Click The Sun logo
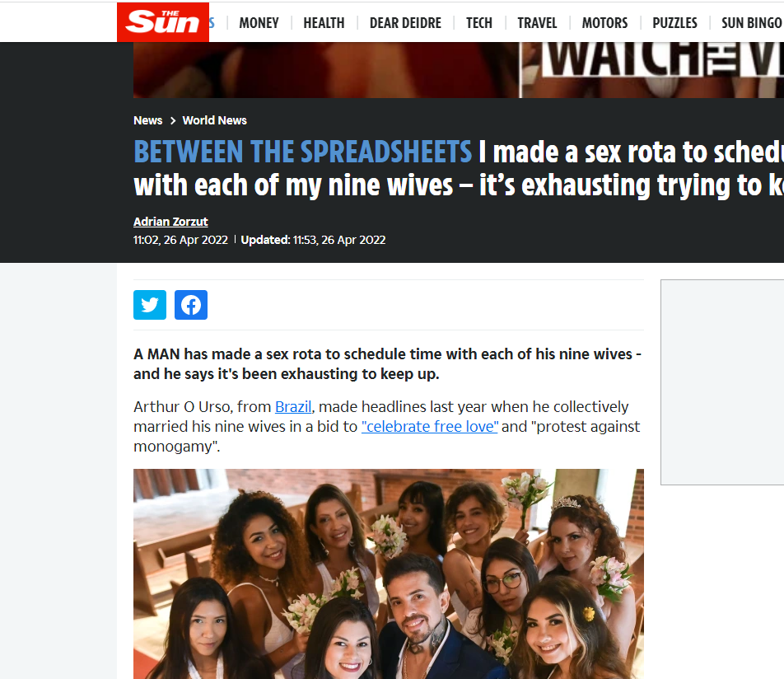This screenshot has width=784, height=679. click(163, 22)
